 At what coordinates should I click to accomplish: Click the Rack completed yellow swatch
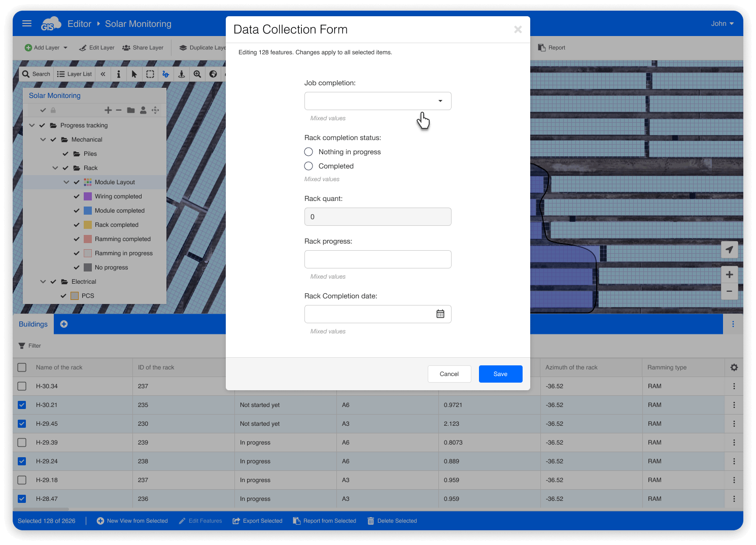click(88, 225)
